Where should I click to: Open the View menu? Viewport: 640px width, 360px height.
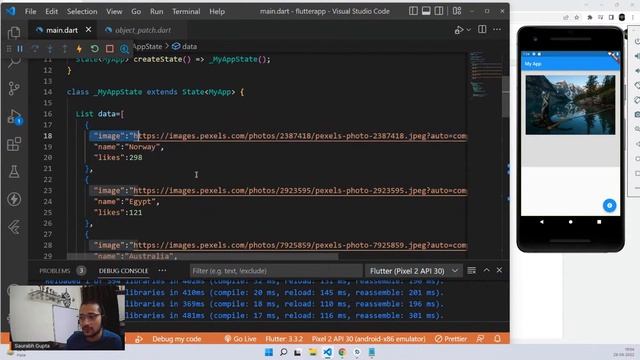(x=114, y=11)
